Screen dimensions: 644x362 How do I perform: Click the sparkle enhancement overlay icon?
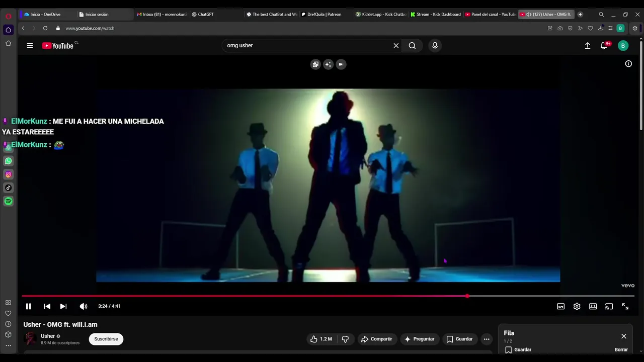pyautogui.click(x=328, y=64)
